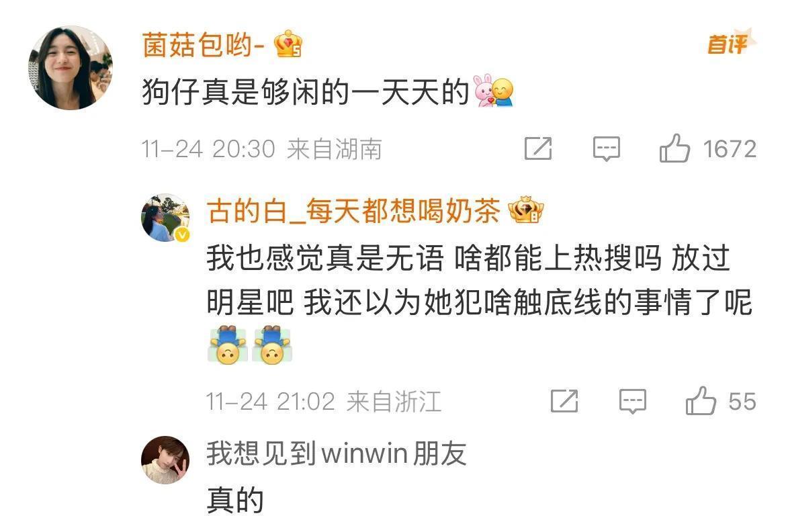Viewport: 786px width, 532px height.
Task: Tap the comment bubble icon on 古的白 reply
Action: pos(633,401)
